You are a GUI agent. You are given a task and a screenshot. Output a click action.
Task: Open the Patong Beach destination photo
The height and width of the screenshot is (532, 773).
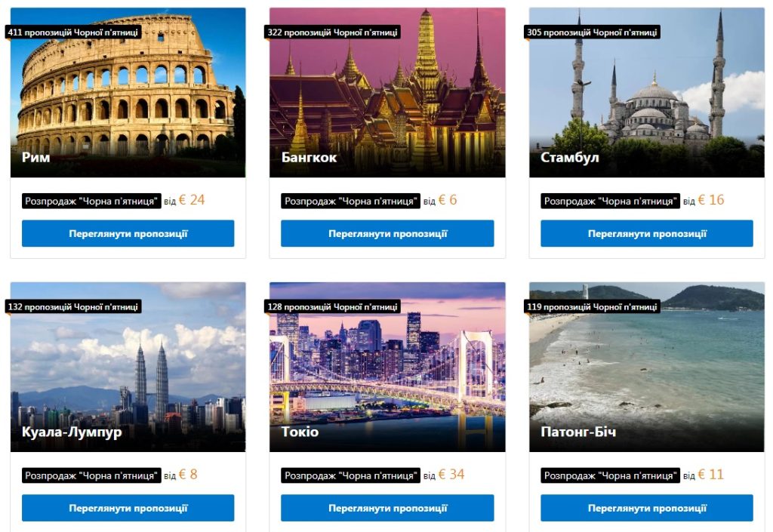pyautogui.click(x=647, y=367)
